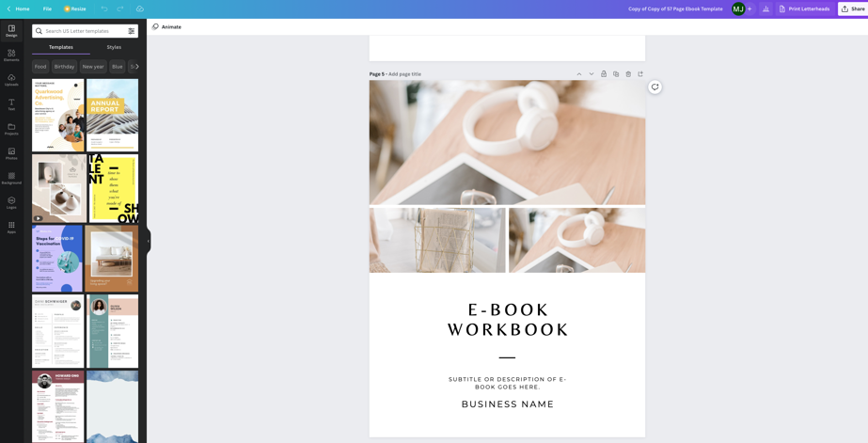
Task: Switch to the Styles tab
Action: tap(114, 47)
